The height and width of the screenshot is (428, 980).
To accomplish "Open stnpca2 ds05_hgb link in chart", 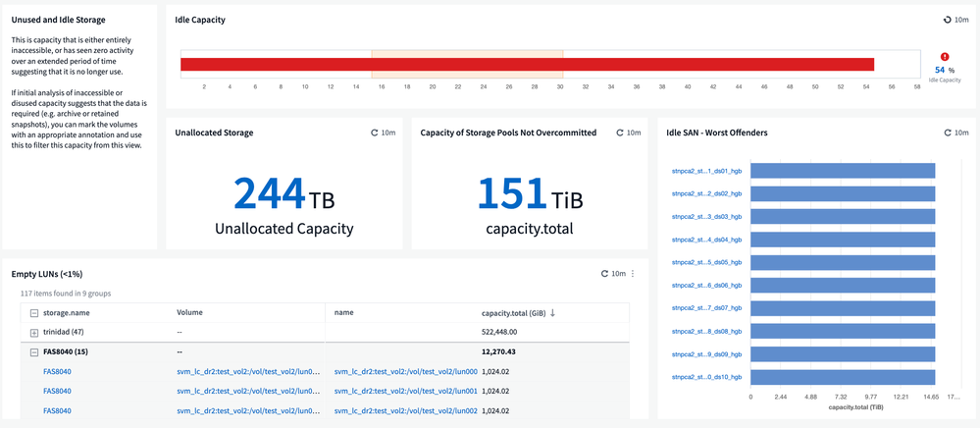I will click(x=705, y=263).
